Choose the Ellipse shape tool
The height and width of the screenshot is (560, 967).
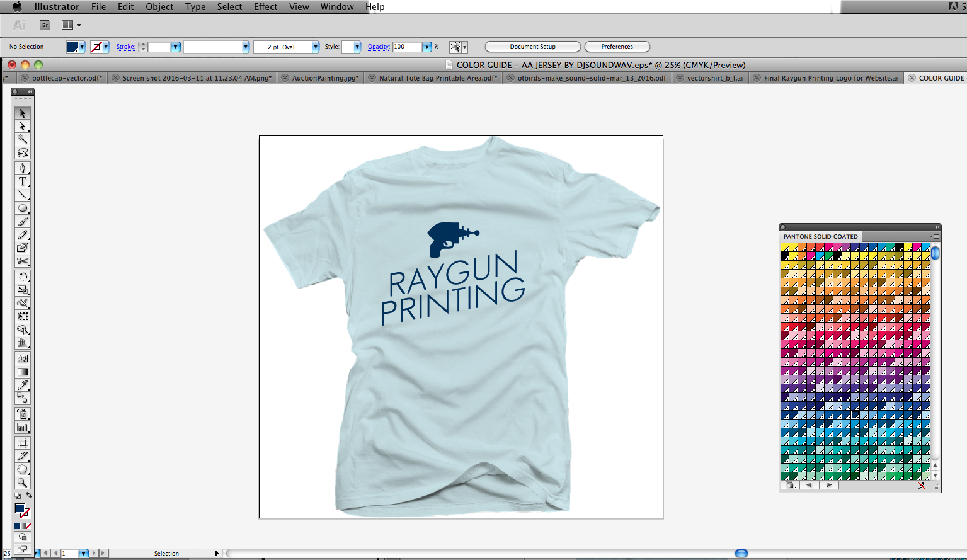23,208
